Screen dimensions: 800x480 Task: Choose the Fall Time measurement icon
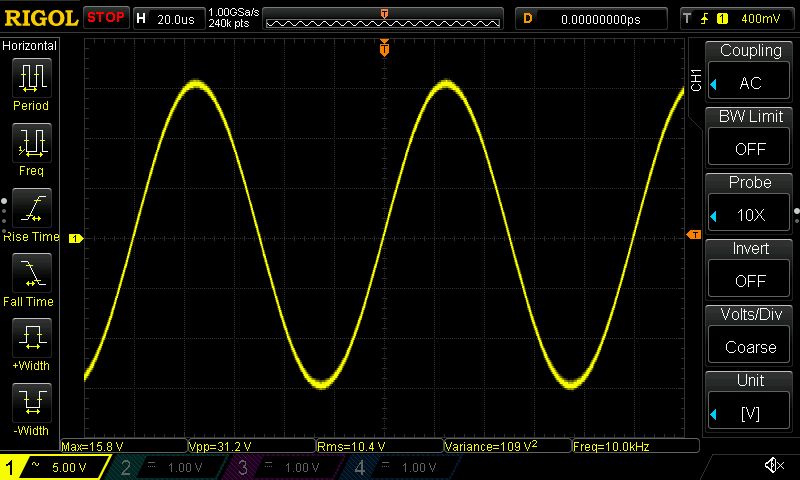point(31,271)
